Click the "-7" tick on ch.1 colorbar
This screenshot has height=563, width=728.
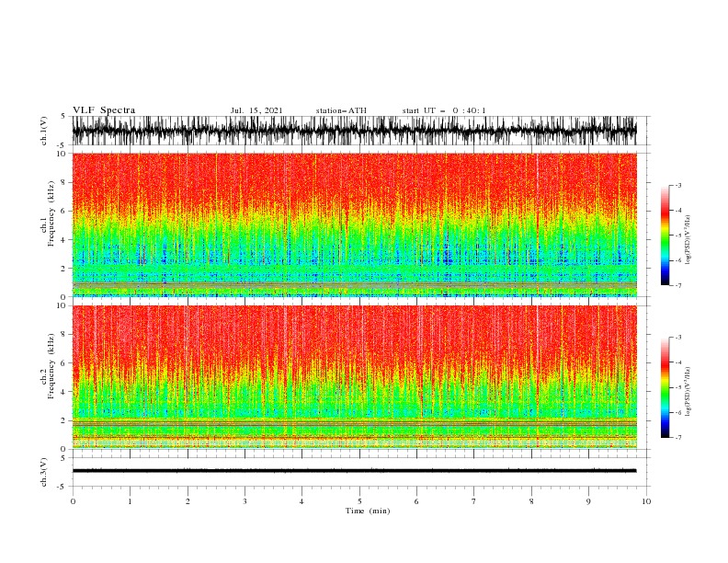click(678, 285)
